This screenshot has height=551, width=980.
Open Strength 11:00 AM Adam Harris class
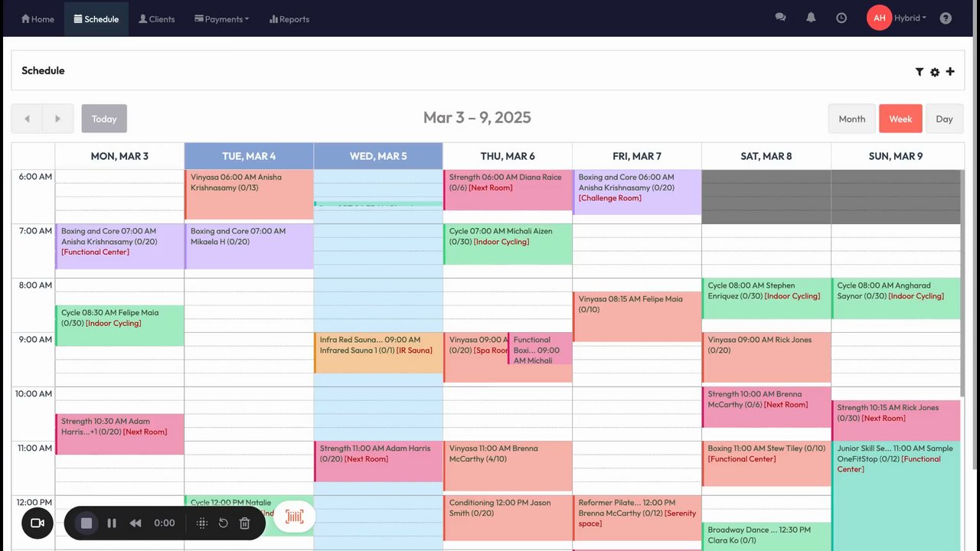378,461
